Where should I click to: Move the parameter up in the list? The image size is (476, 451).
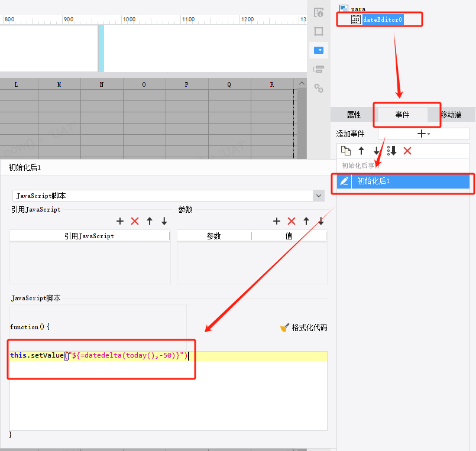pos(306,221)
